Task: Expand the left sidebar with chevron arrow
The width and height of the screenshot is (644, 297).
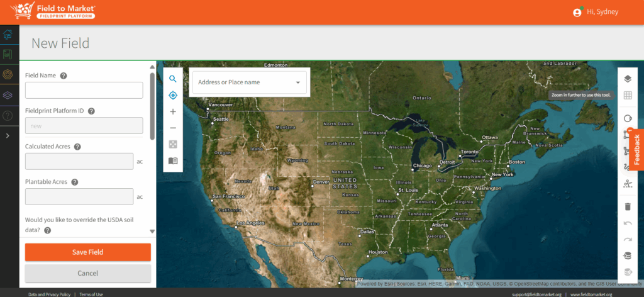Action: point(8,135)
